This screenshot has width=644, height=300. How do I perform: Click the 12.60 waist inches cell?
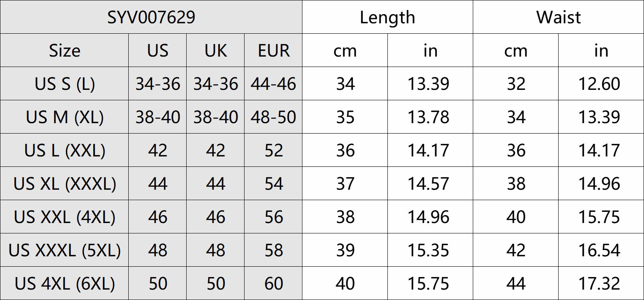click(x=599, y=84)
